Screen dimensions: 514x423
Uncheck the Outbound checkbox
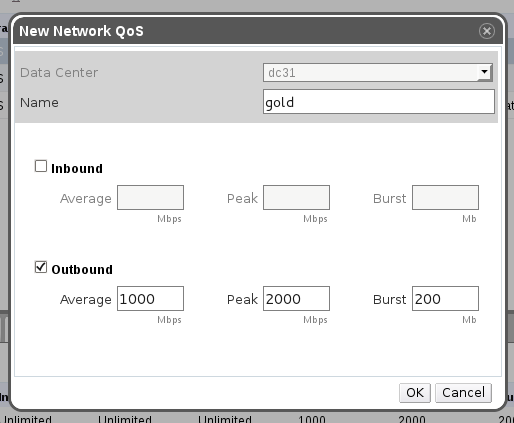41,267
